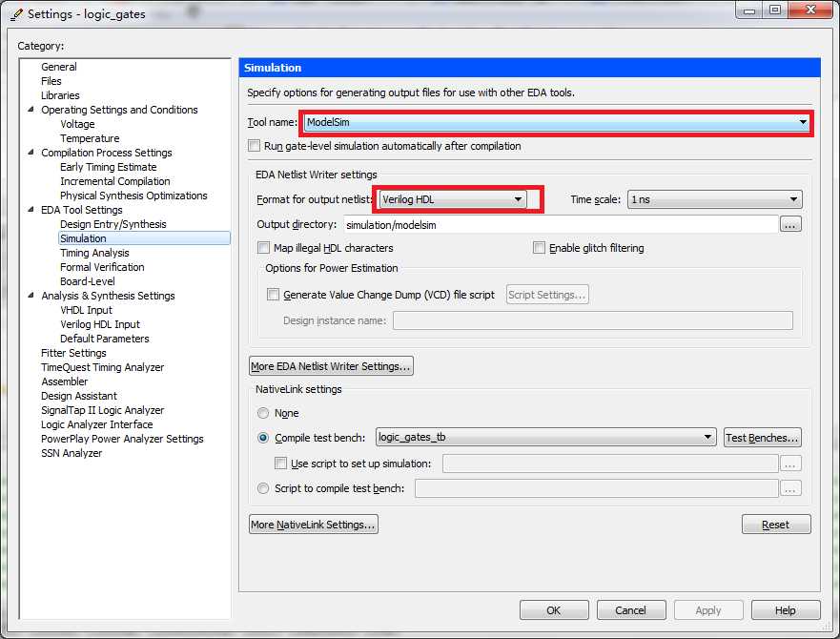Tick Generate Value Change Dump file script

(x=274, y=295)
